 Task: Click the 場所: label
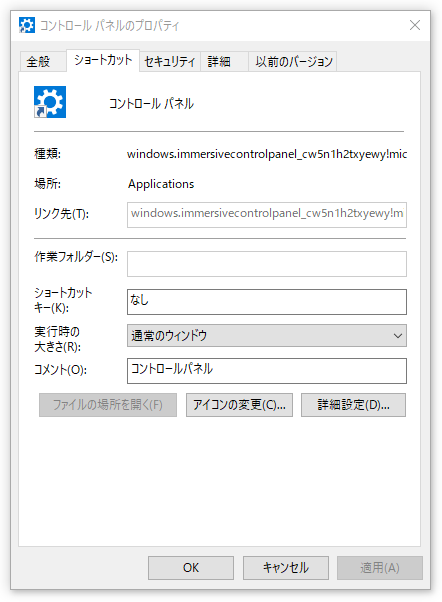click(48, 184)
